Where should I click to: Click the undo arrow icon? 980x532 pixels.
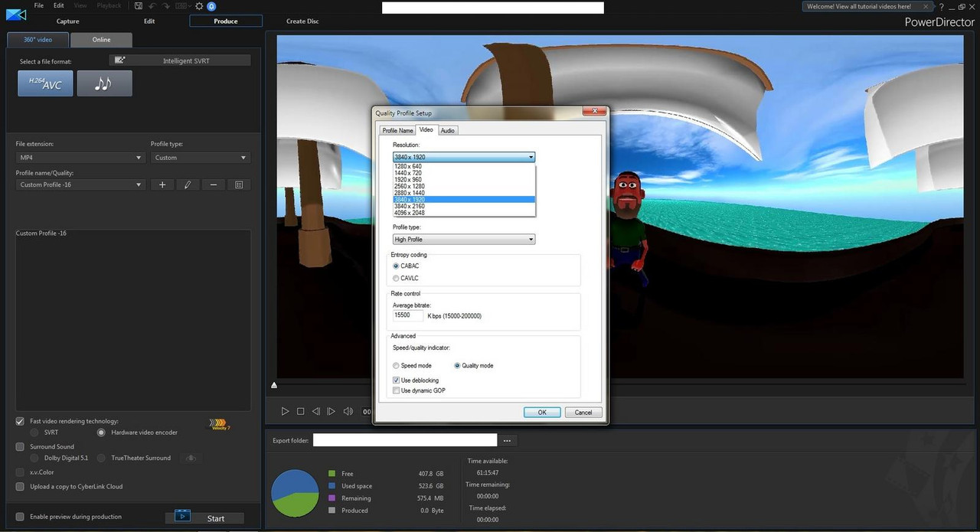coord(152,5)
